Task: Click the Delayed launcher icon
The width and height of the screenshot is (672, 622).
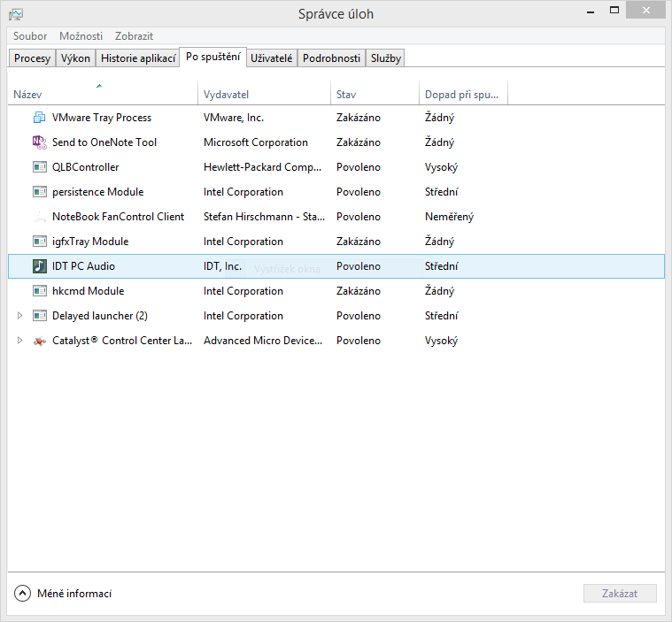Action: (40, 316)
